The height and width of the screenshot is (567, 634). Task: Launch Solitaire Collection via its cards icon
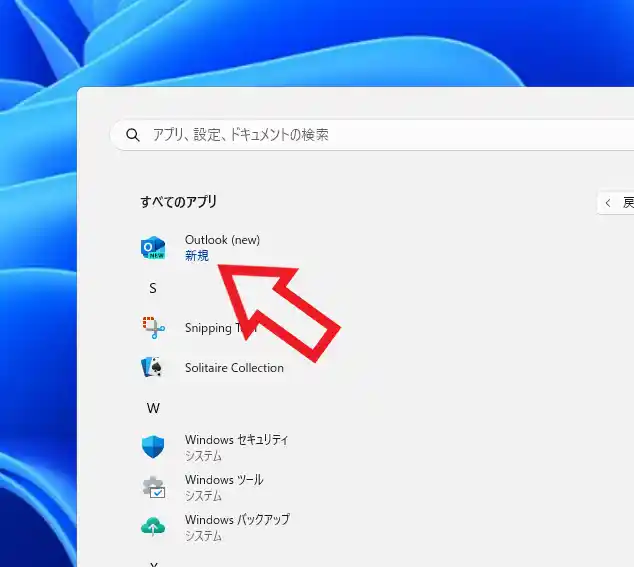[x=152, y=367]
